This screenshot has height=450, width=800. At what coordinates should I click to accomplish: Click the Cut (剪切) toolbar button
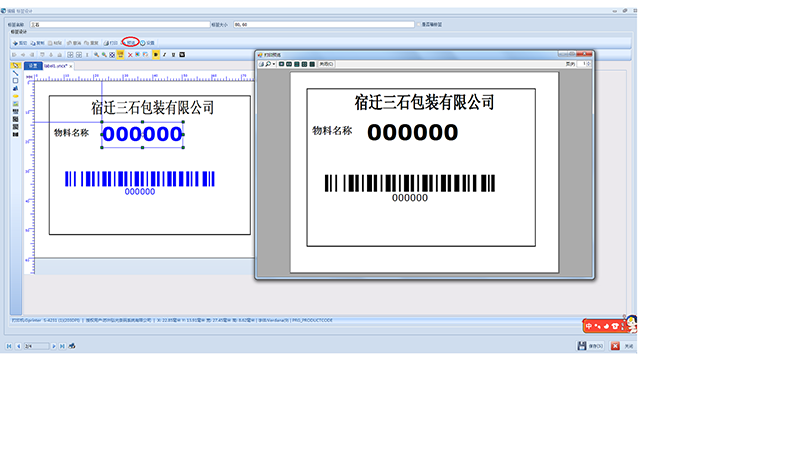(x=19, y=43)
